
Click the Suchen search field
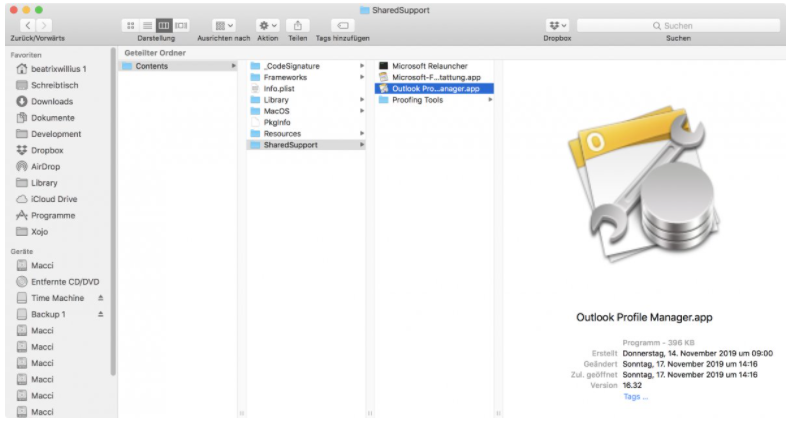pos(678,24)
